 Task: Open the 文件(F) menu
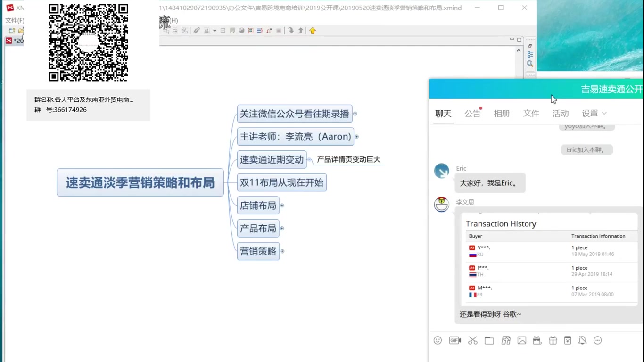click(14, 20)
